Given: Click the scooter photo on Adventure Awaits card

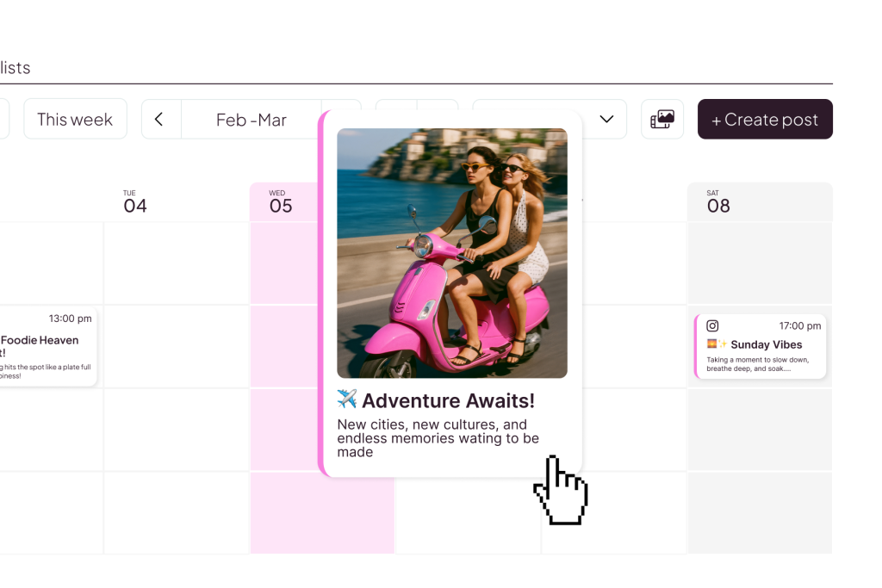Looking at the screenshot, I should [451, 253].
